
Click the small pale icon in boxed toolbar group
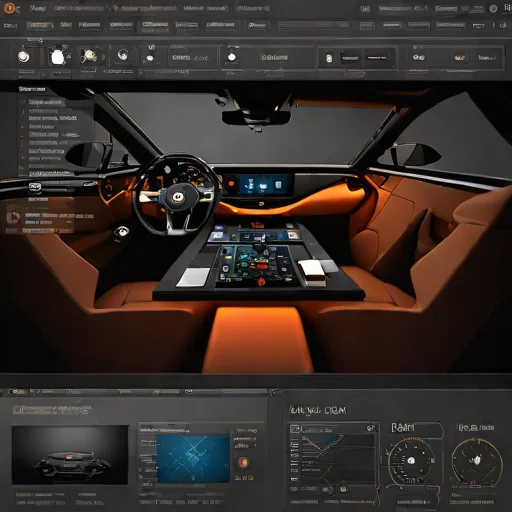[x=329, y=58]
